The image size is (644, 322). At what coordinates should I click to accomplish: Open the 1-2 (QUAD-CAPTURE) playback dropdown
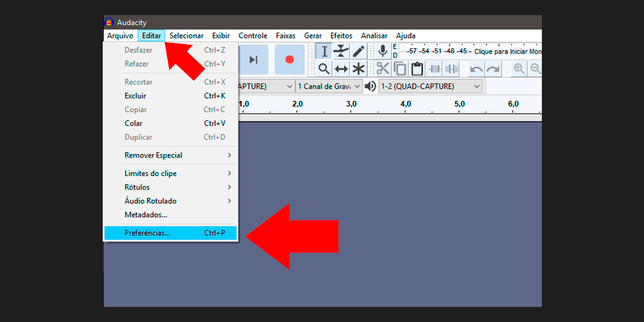point(430,87)
